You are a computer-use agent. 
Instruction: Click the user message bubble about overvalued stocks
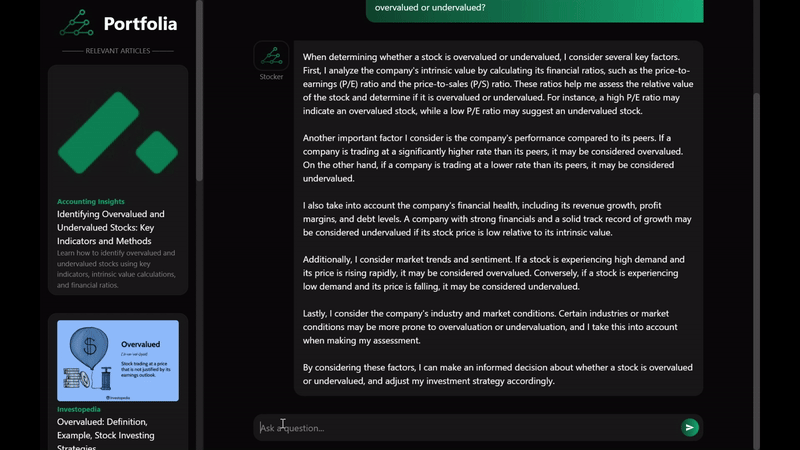point(535,10)
